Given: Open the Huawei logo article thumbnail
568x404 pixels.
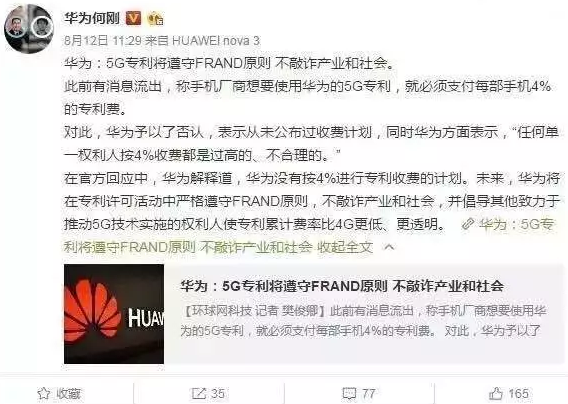Looking at the screenshot, I should click(114, 314).
